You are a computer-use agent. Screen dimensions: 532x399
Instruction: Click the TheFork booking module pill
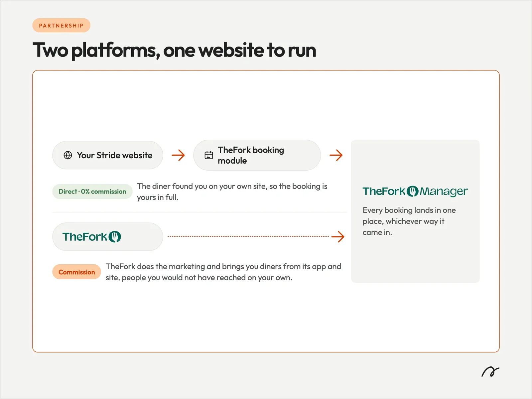(x=257, y=155)
